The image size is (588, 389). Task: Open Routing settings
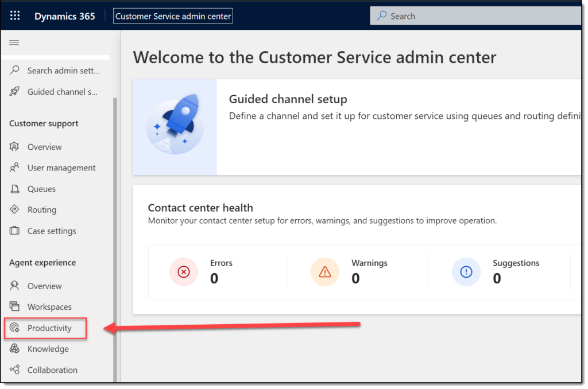click(56, 210)
